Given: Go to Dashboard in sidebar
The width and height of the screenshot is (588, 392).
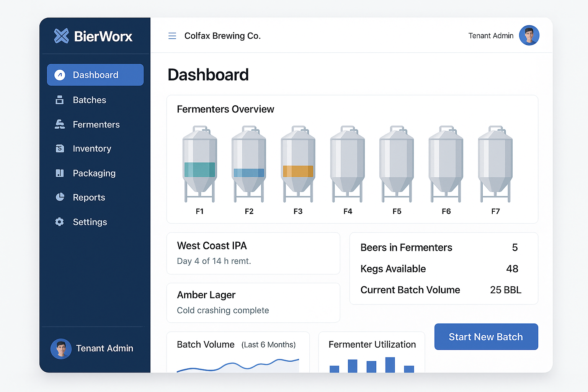Looking at the screenshot, I should (95, 75).
